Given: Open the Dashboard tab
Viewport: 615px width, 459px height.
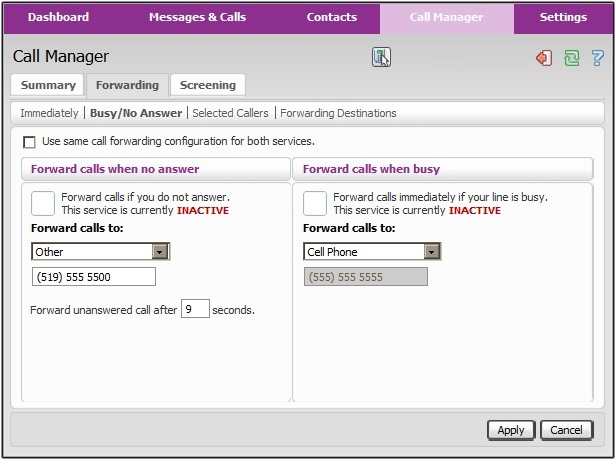Looking at the screenshot, I should 58,17.
